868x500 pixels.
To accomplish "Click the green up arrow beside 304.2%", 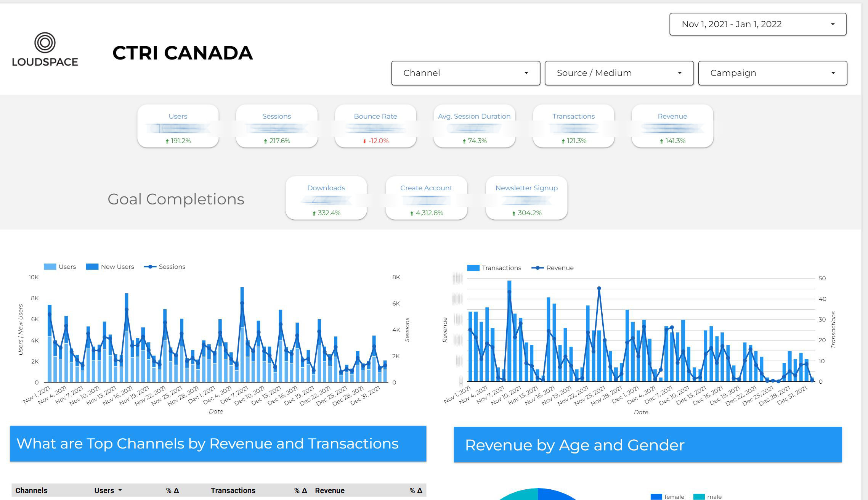I will (514, 213).
